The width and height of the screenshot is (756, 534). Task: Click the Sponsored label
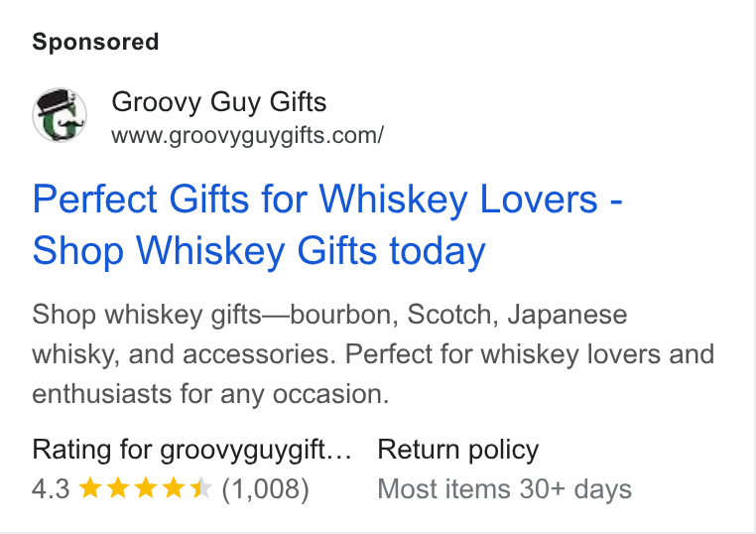[x=95, y=42]
